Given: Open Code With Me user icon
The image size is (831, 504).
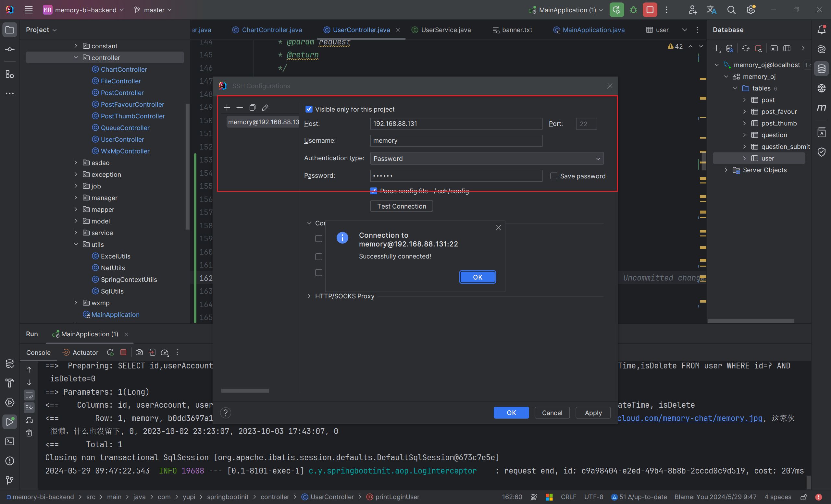Looking at the screenshot, I should click(692, 10).
